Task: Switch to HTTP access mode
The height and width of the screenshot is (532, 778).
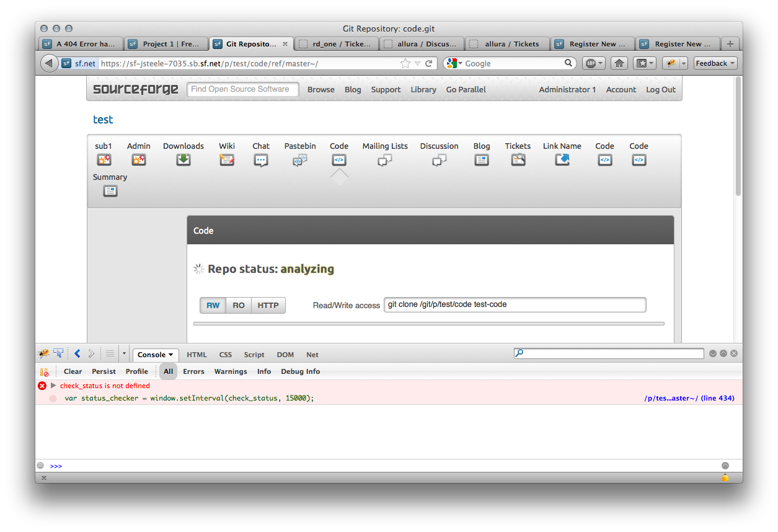Action: click(x=268, y=305)
